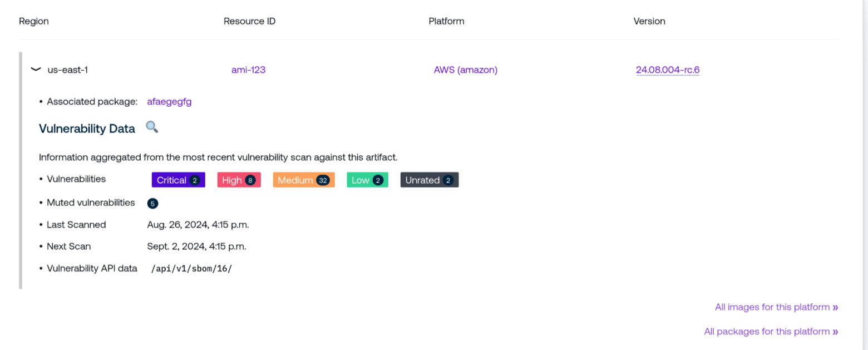Viewport: 868px width, 350px height.
Task: Click the Next Scan label
Action: (x=68, y=246)
